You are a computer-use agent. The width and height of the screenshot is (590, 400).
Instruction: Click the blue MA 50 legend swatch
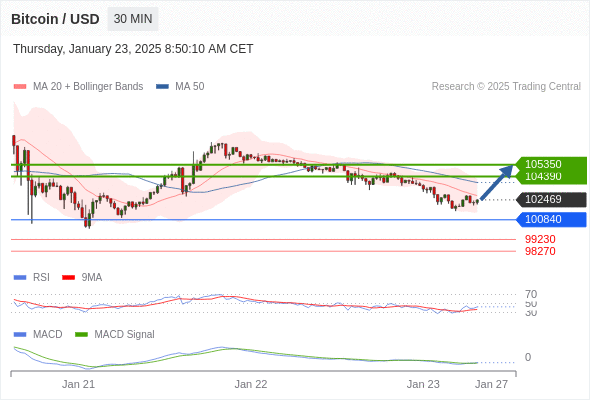[x=162, y=87]
